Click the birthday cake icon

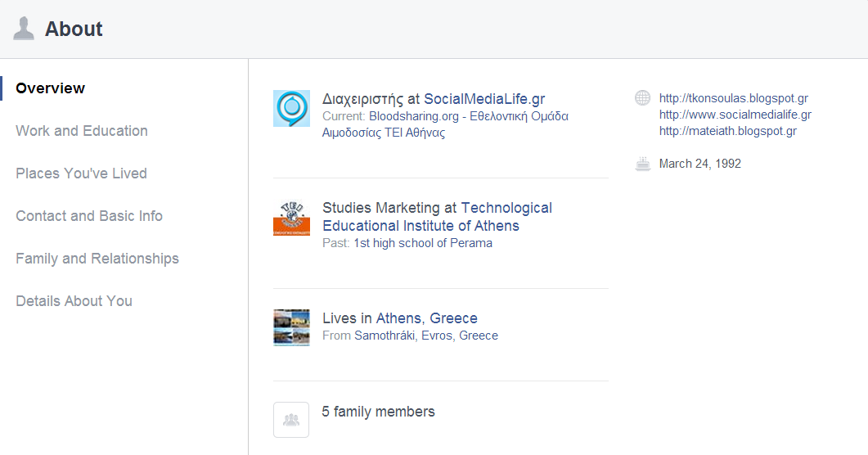(642, 164)
